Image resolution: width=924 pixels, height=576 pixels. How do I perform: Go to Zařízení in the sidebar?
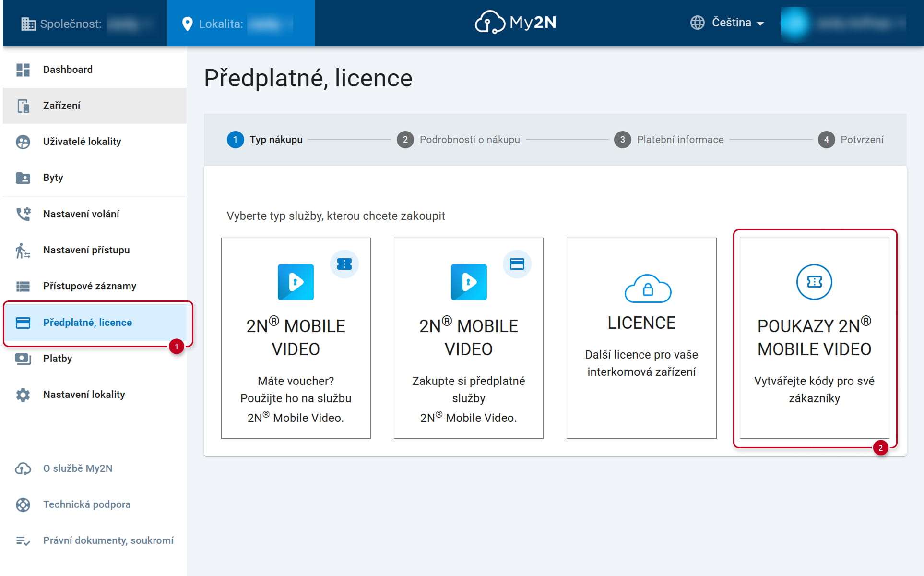click(95, 106)
